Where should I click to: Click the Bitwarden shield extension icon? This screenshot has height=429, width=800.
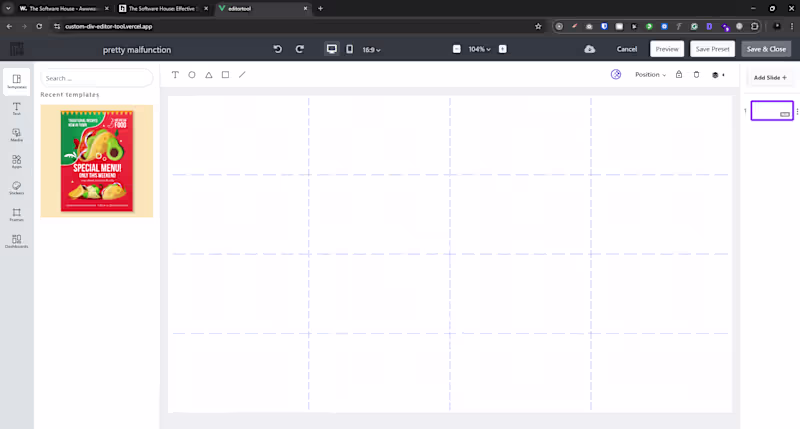[x=604, y=26]
